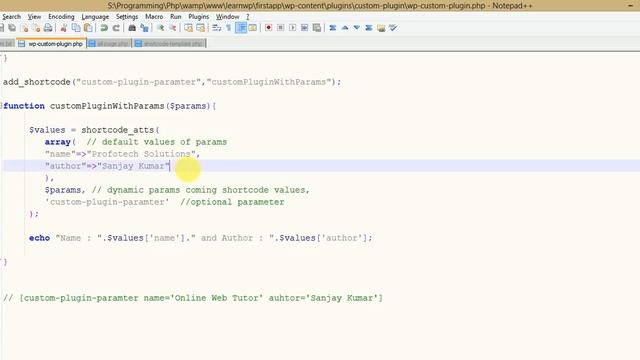Click the 'function customPluginWithParams' line
640x360 pixels.
[x=109, y=106]
